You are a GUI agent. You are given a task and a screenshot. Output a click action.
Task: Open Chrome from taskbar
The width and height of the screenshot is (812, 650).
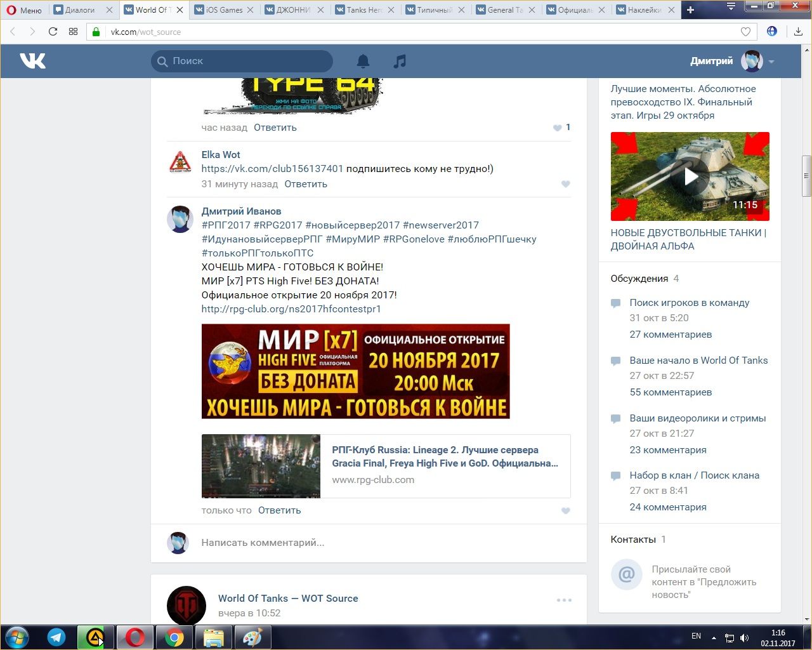point(174,637)
